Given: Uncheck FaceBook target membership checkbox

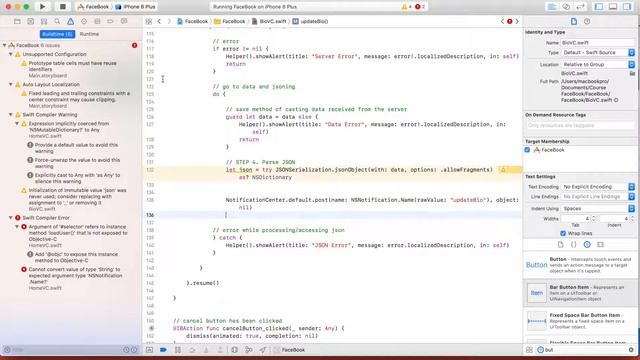Looking at the screenshot, I should click(527, 150).
